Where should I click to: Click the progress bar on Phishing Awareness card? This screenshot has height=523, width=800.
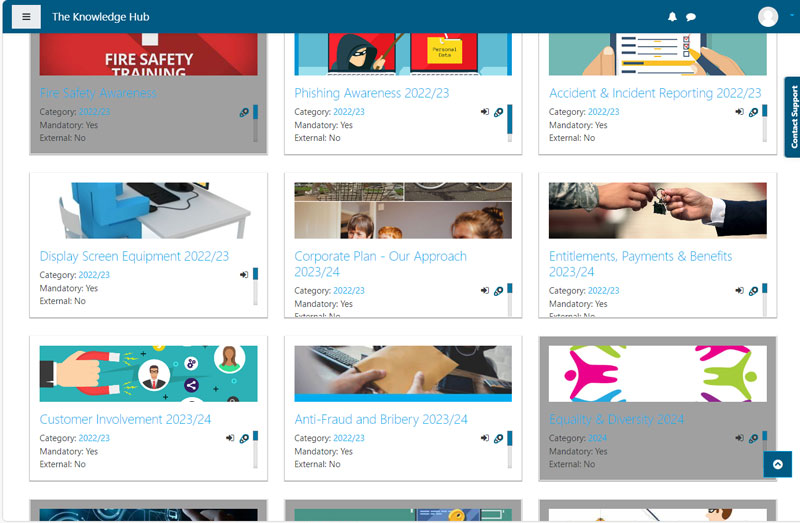[x=510, y=123]
